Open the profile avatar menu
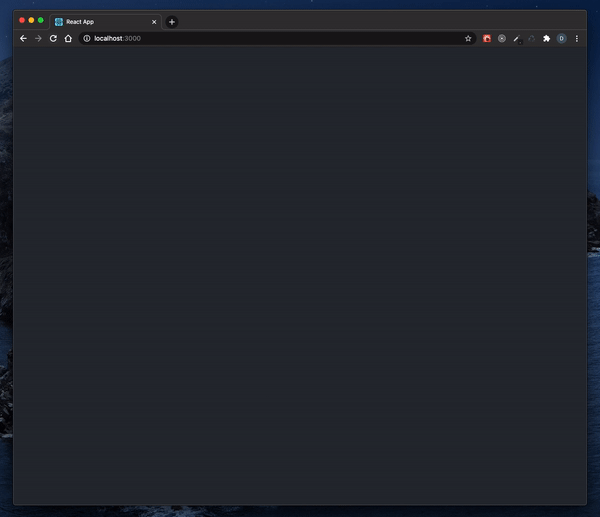This screenshot has height=517, width=600. pos(561,38)
